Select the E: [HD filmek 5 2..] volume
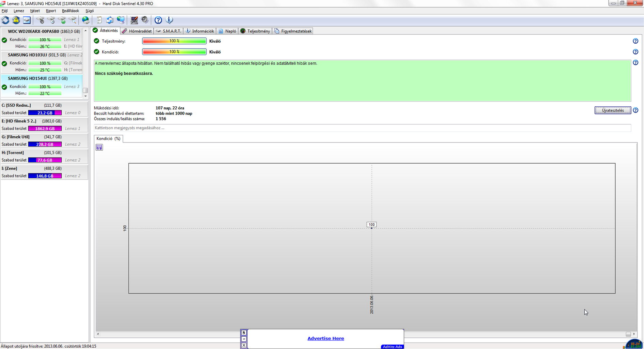644x349 pixels. click(x=44, y=125)
